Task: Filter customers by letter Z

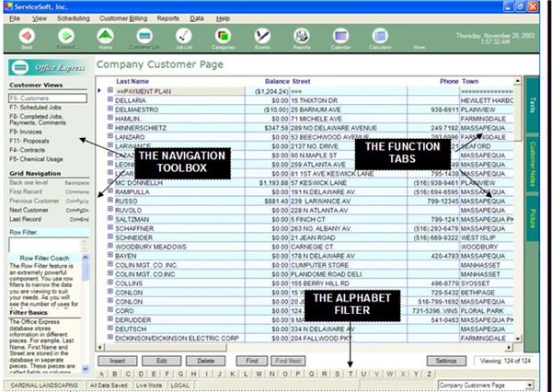Action: tap(429, 374)
